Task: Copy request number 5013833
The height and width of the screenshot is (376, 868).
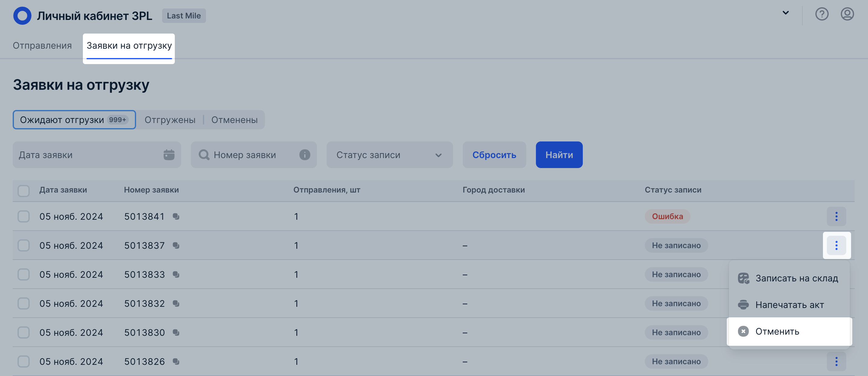Action: 176,274
